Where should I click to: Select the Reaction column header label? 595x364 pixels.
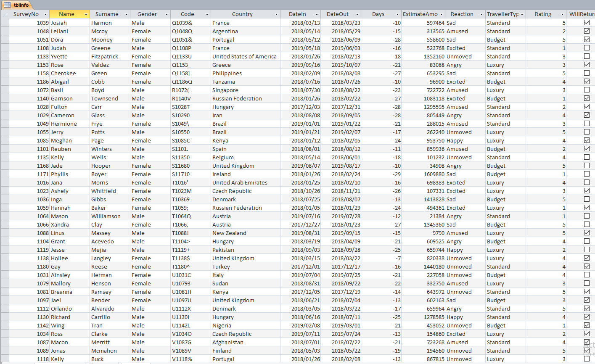(462, 14)
